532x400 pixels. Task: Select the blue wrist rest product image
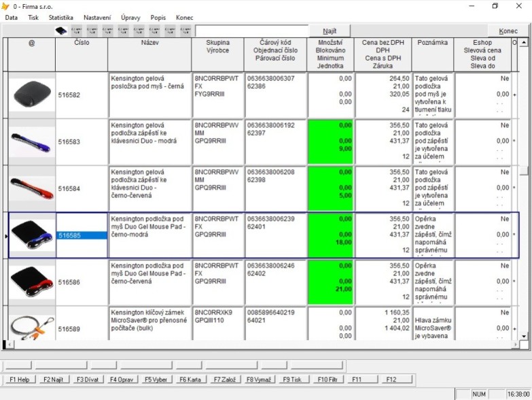32,141
